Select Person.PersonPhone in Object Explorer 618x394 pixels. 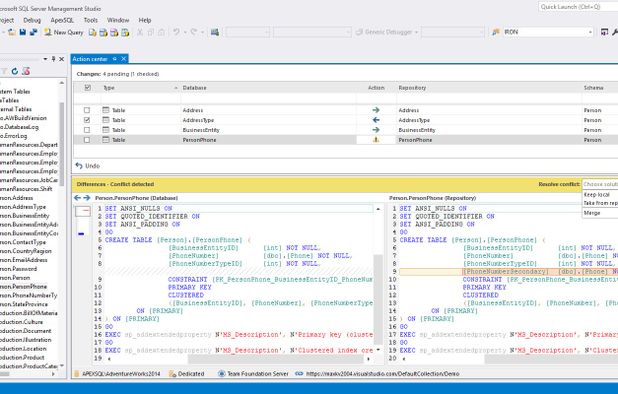tap(24, 286)
